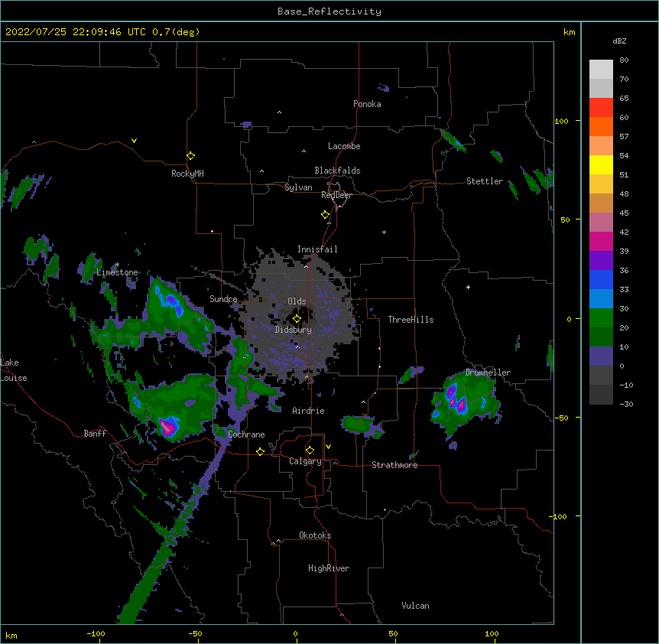659x644 pixels.
Task: Click the Banff town label
Action: coord(95,434)
